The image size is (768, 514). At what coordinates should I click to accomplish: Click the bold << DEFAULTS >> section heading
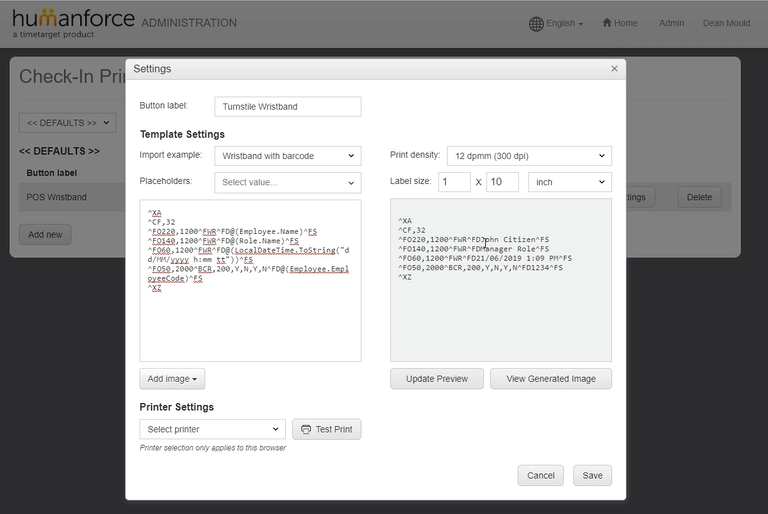(x=59, y=151)
